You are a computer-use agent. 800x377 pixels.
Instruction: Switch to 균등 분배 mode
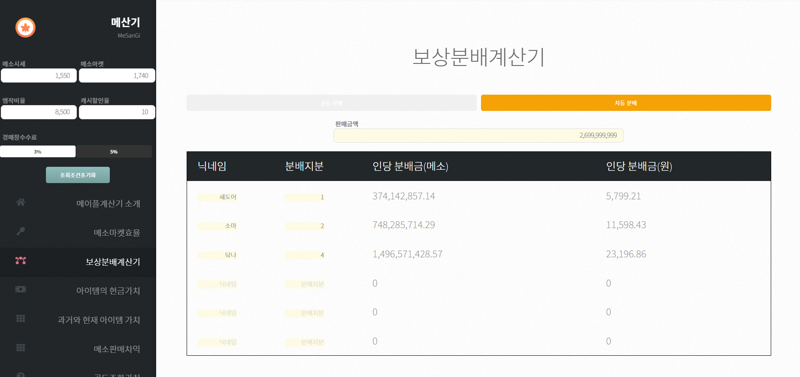tap(332, 103)
